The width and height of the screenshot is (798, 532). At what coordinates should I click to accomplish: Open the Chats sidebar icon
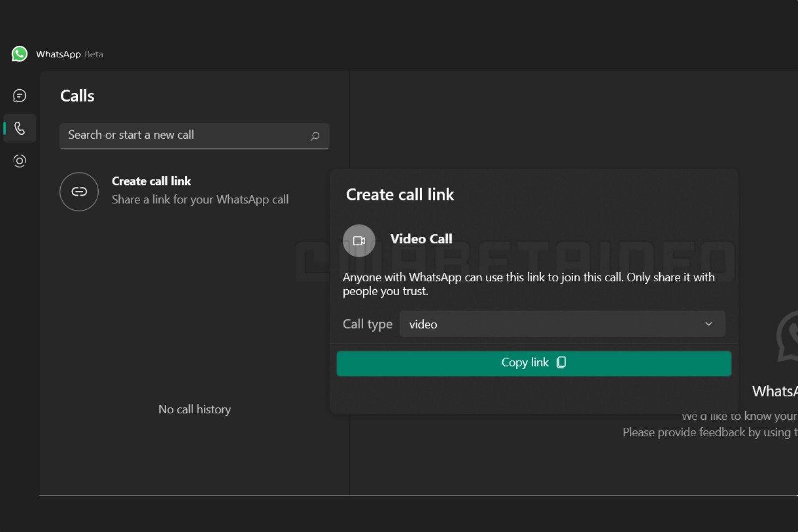(x=19, y=96)
